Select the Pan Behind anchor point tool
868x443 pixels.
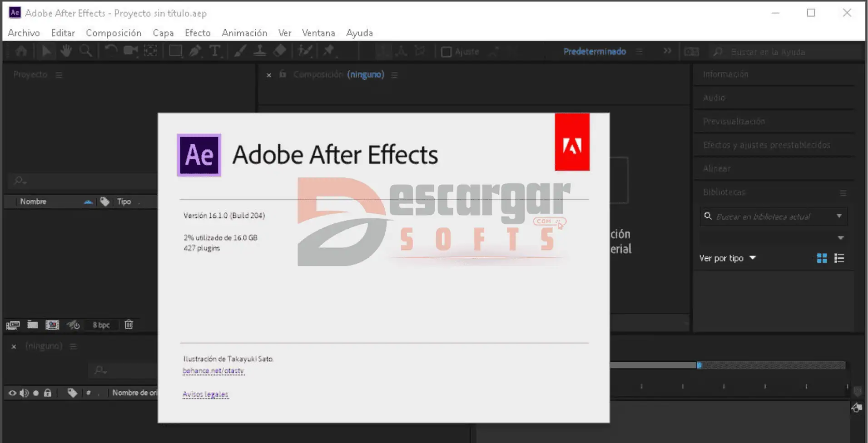tap(150, 51)
